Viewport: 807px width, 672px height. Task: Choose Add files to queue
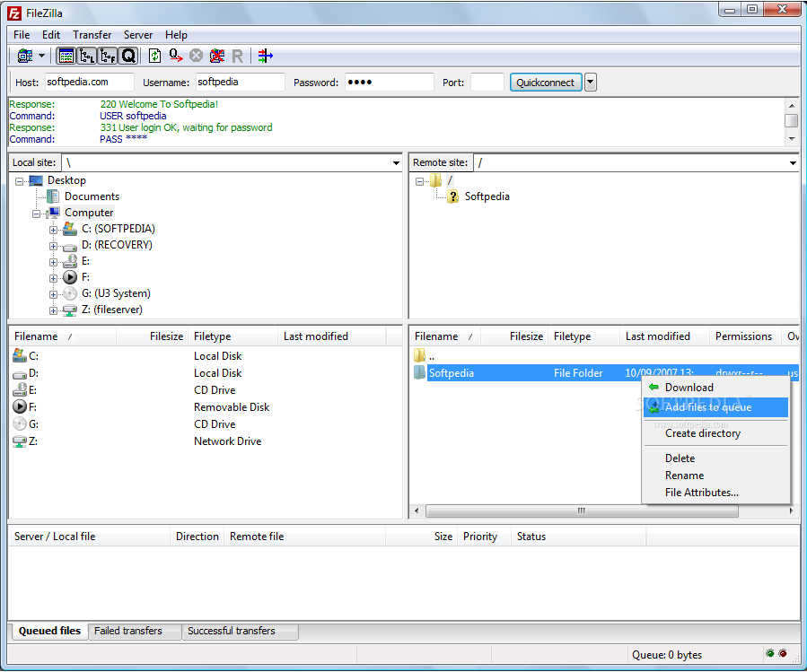tap(715, 407)
